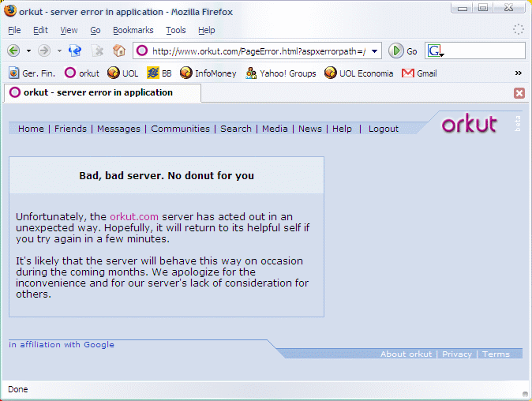Open the News link

[310, 129]
